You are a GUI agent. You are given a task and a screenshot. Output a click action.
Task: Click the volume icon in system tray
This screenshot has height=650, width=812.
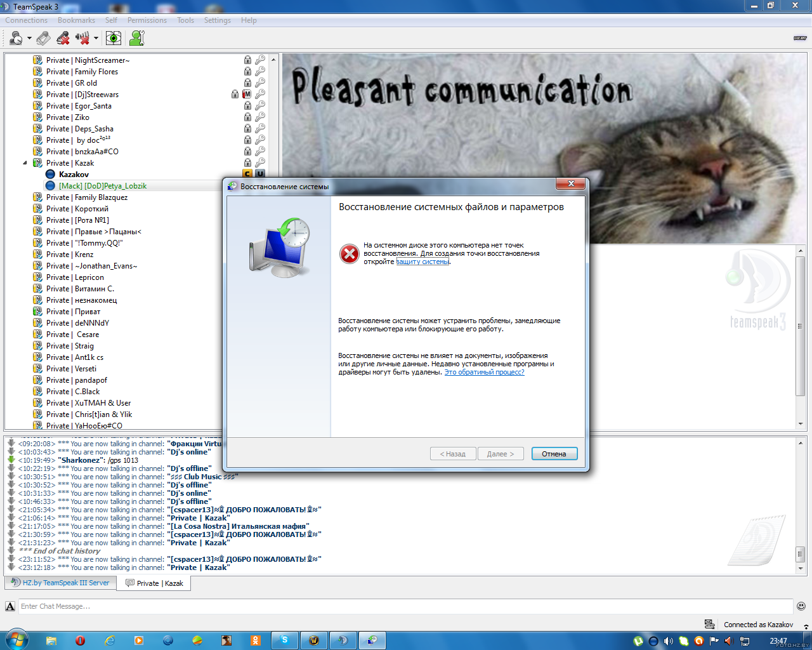pos(668,641)
